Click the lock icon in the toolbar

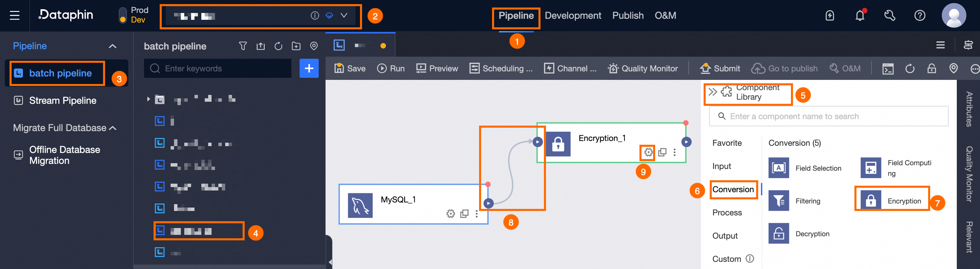point(931,69)
